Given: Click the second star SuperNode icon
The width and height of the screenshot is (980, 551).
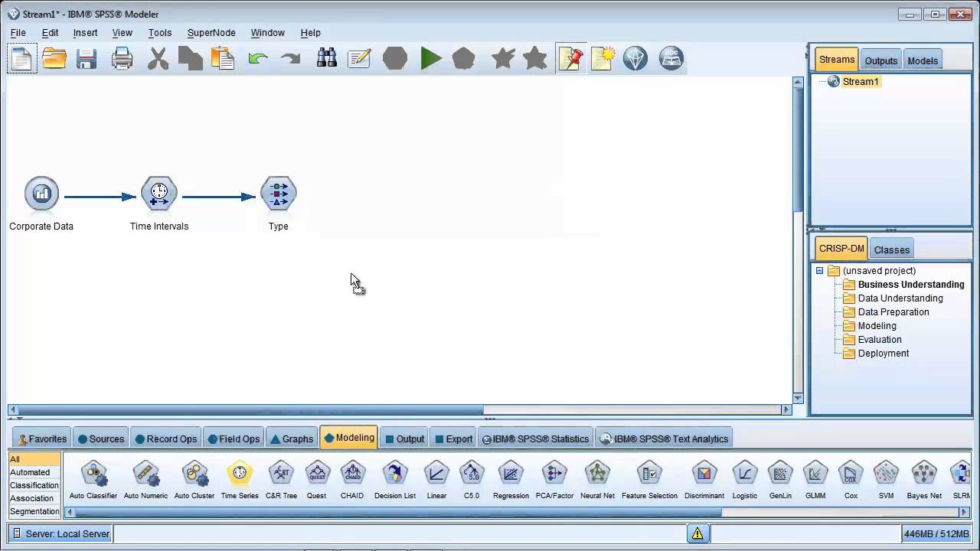Looking at the screenshot, I should [535, 59].
